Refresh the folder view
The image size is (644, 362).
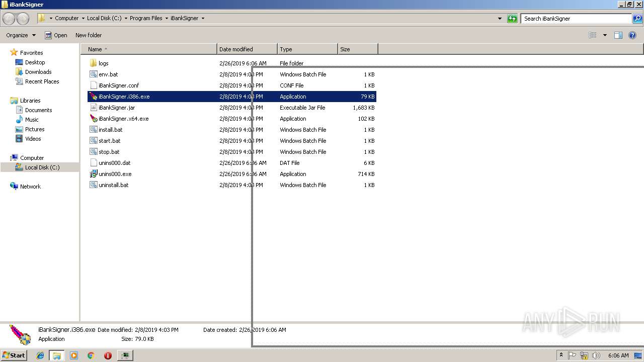pos(512,19)
